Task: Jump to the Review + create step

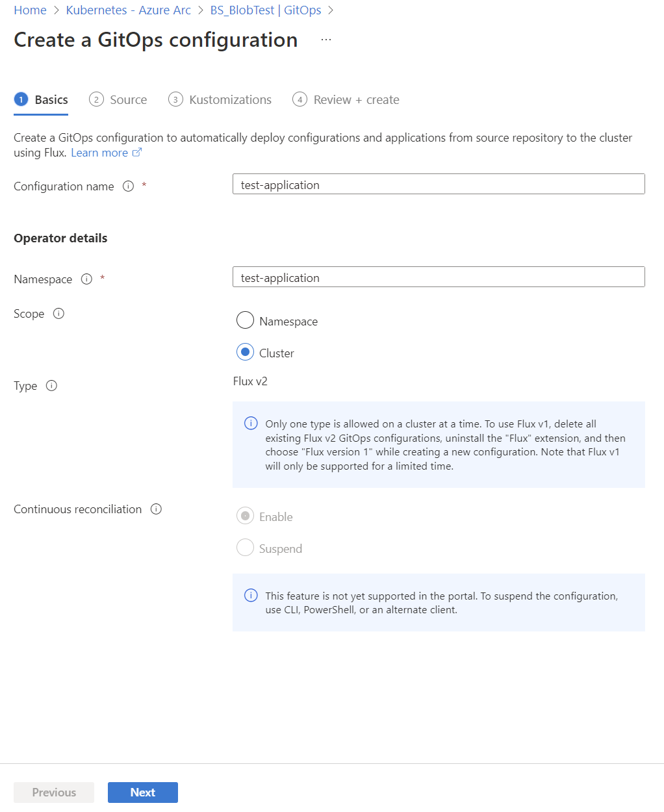Action: pos(356,99)
